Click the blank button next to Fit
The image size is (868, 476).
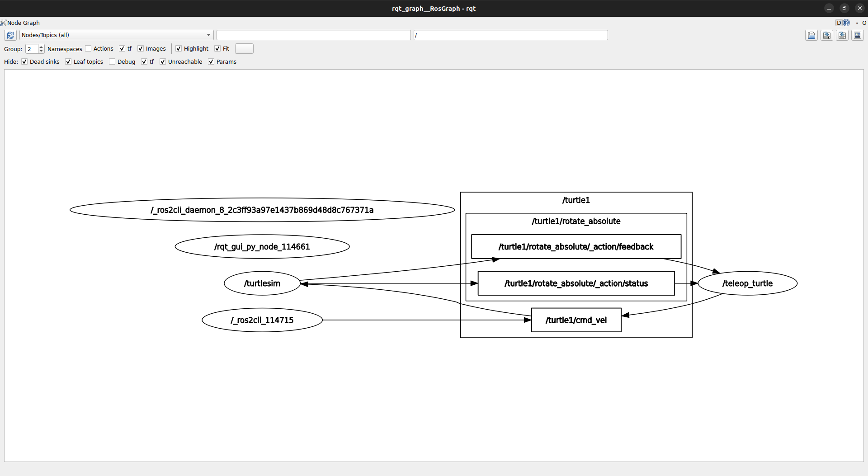pyautogui.click(x=244, y=49)
